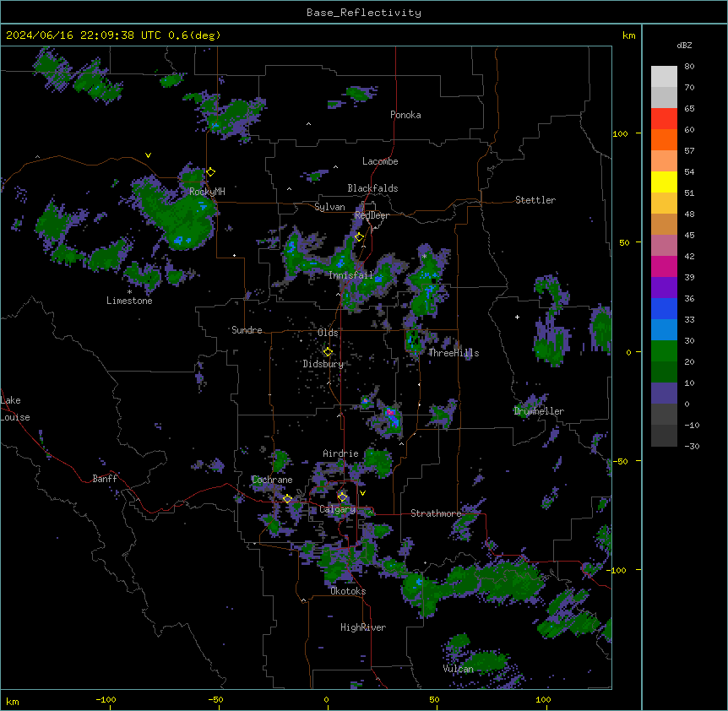
Task: Click the Stettler city label
Action: 535,200
